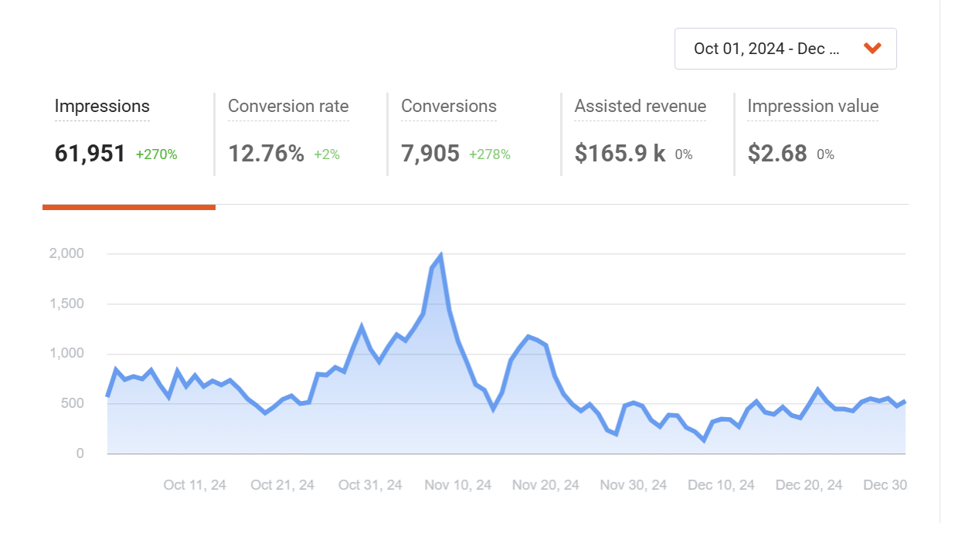The width and height of the screenshot is (955, 560).
Task: Click the orange chevron in date picker
Action: 872,49
